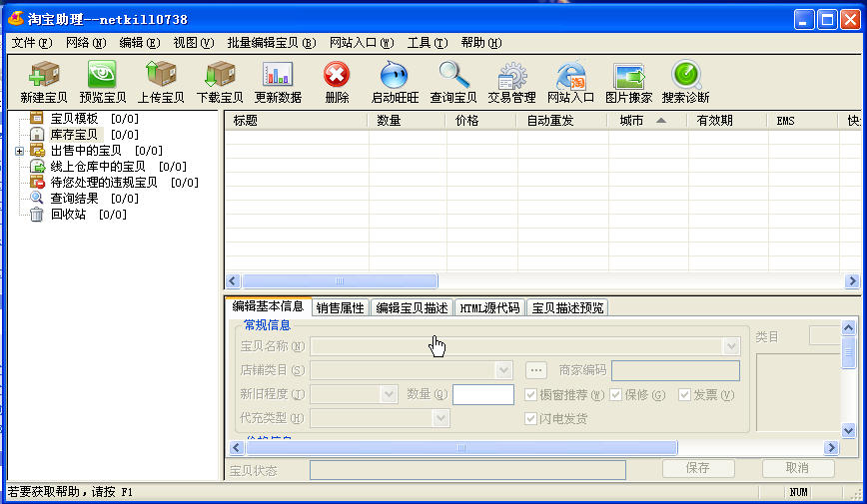Sort list by 城市 column header

click(x=647, y=121)
